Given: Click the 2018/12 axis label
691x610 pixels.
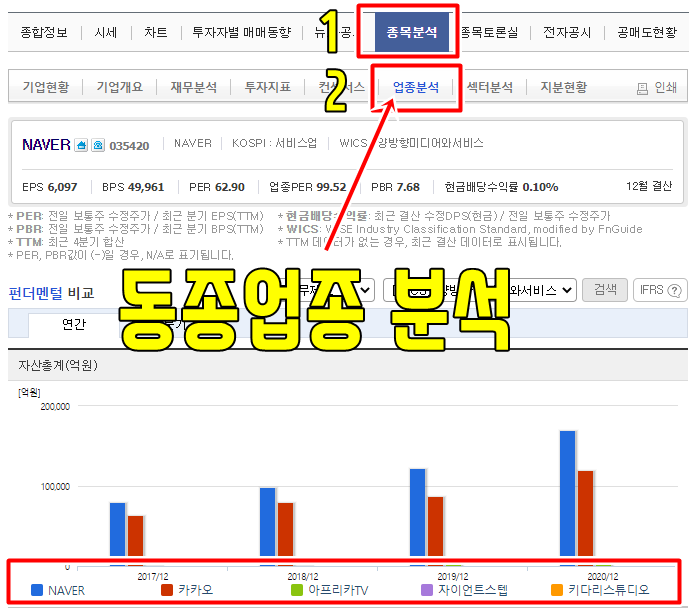Looking at the screenshot, I should (303, 577).
